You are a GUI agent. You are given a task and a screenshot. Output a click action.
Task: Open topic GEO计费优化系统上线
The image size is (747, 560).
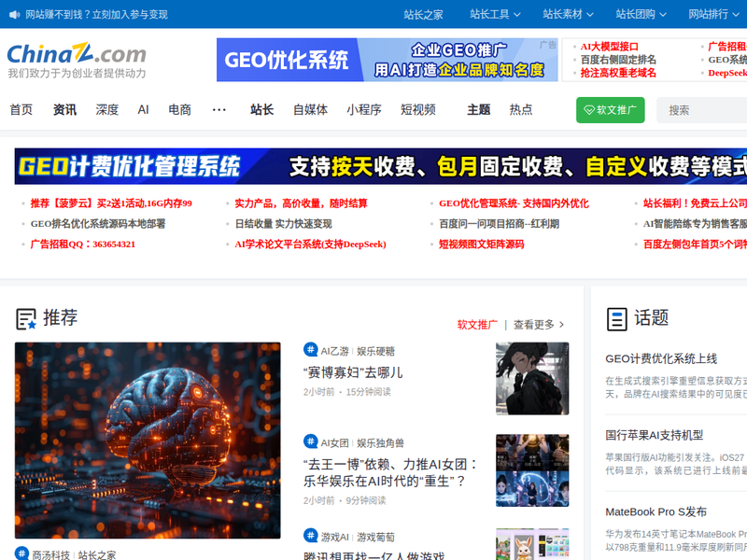click(661, 358)
